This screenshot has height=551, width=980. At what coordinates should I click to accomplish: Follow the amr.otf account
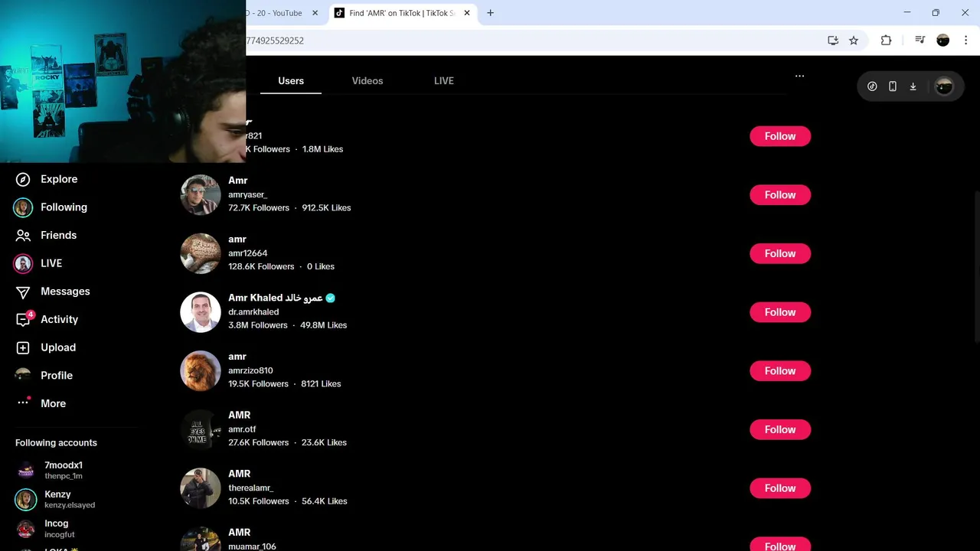point(780,429)
